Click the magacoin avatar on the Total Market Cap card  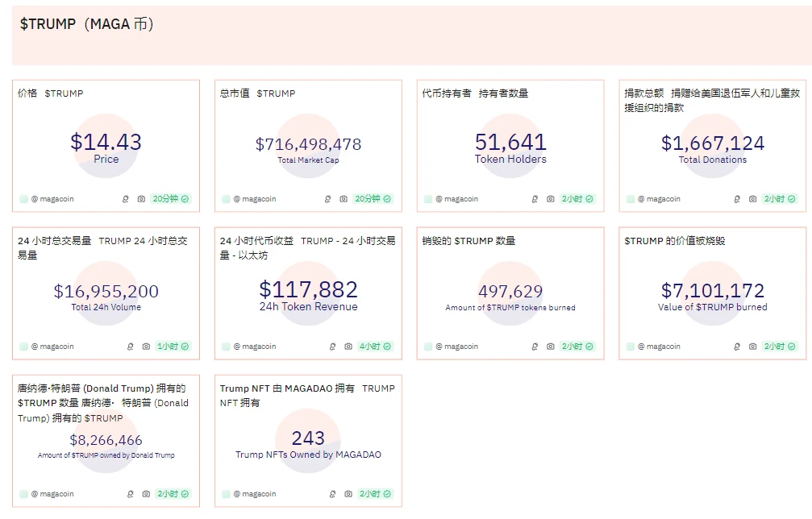(226, 199)
